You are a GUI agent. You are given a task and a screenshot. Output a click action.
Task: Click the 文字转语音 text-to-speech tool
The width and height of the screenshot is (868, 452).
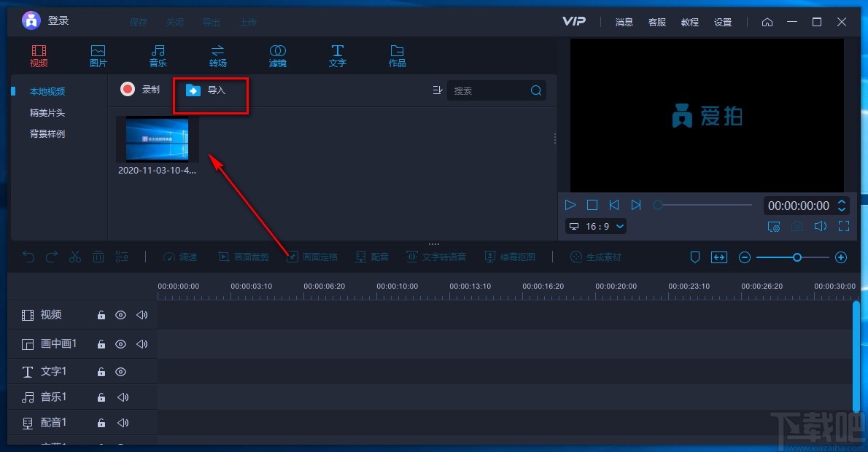(436, 257)
